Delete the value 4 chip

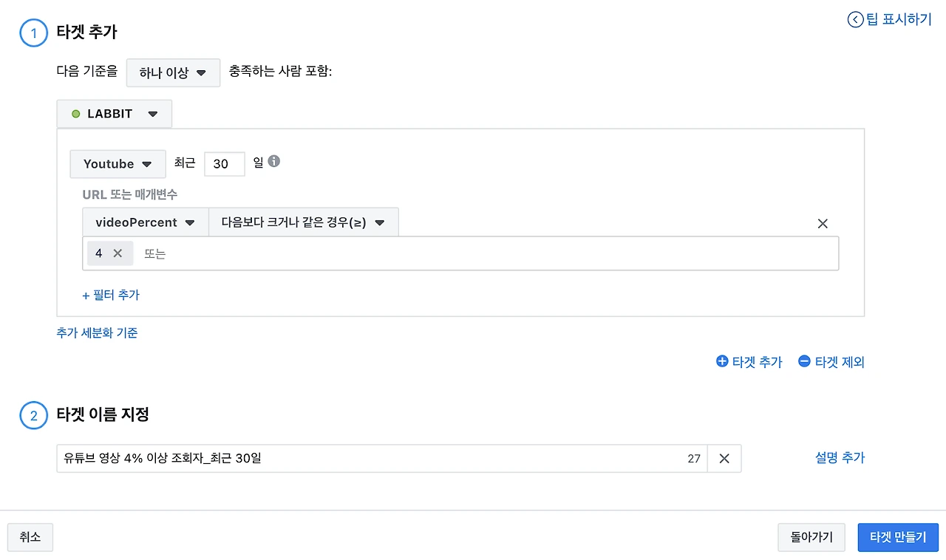click(x=118, y=253)
